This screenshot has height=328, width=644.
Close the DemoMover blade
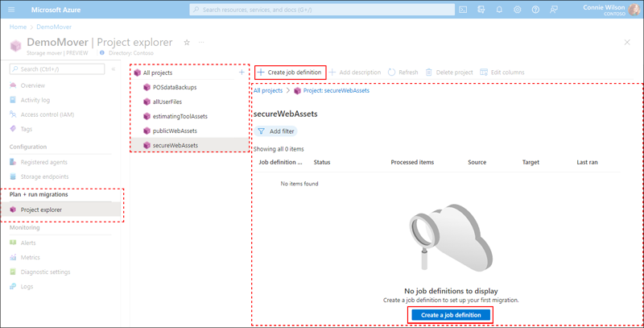tap(627, 43)
